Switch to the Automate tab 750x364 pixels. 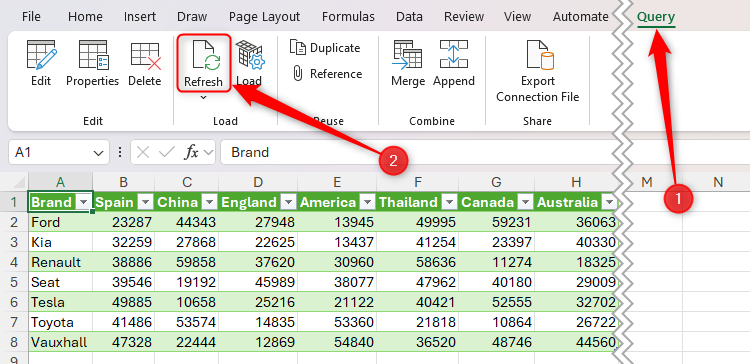pyautogui.click(x=581, y=17)
